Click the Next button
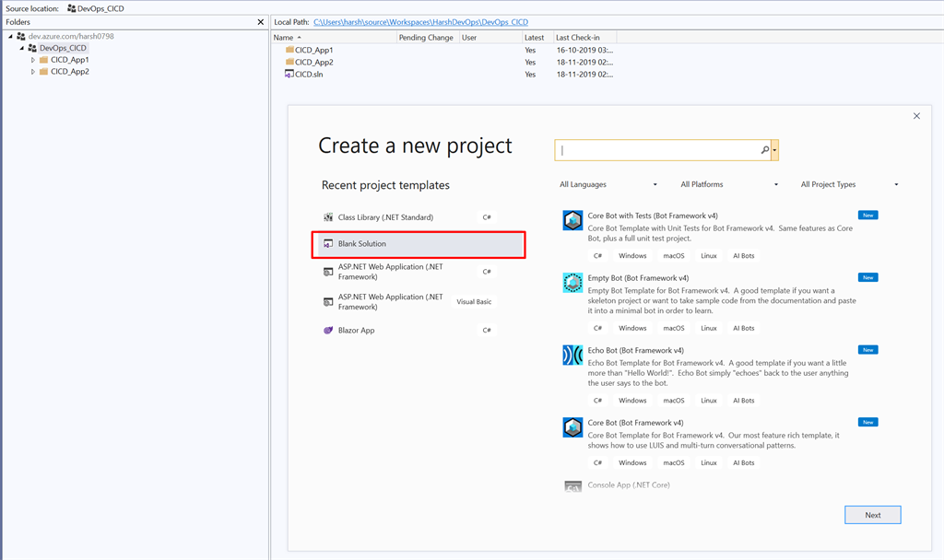The height and width of the screenshot is (560, 944). (872, 515)
